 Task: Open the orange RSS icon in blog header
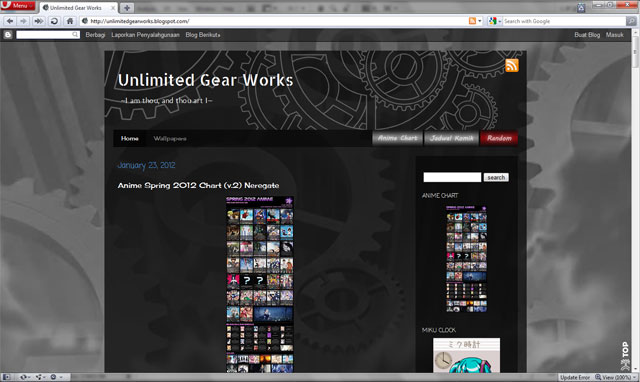tap(512, 65)
